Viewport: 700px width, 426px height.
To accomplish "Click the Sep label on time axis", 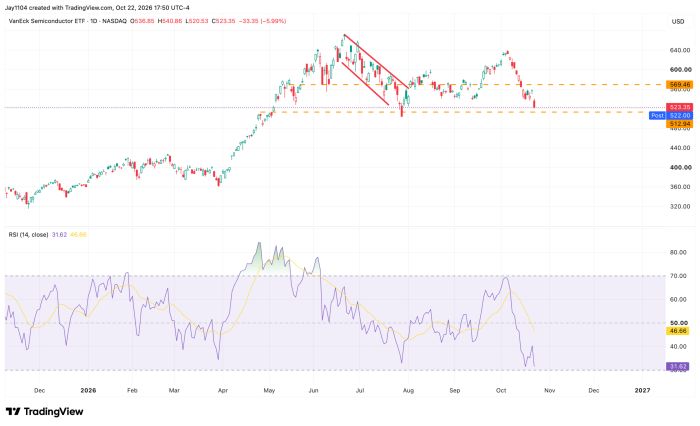I will click(x=454, y=390).
